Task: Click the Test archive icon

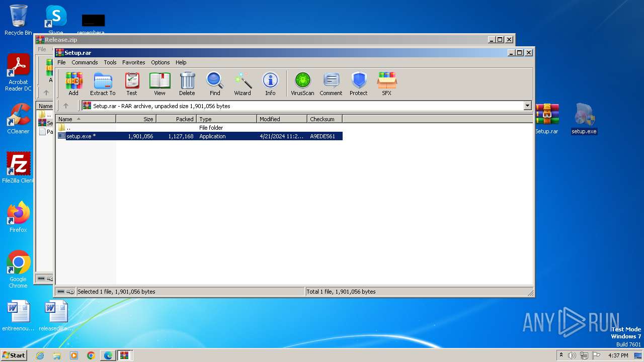Action: [x=132, y=83]
